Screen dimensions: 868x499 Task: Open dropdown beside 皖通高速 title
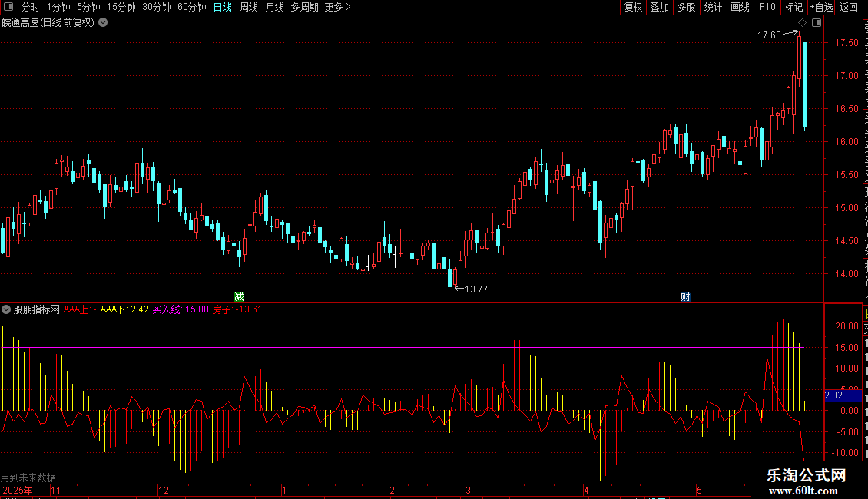[103, 23]
